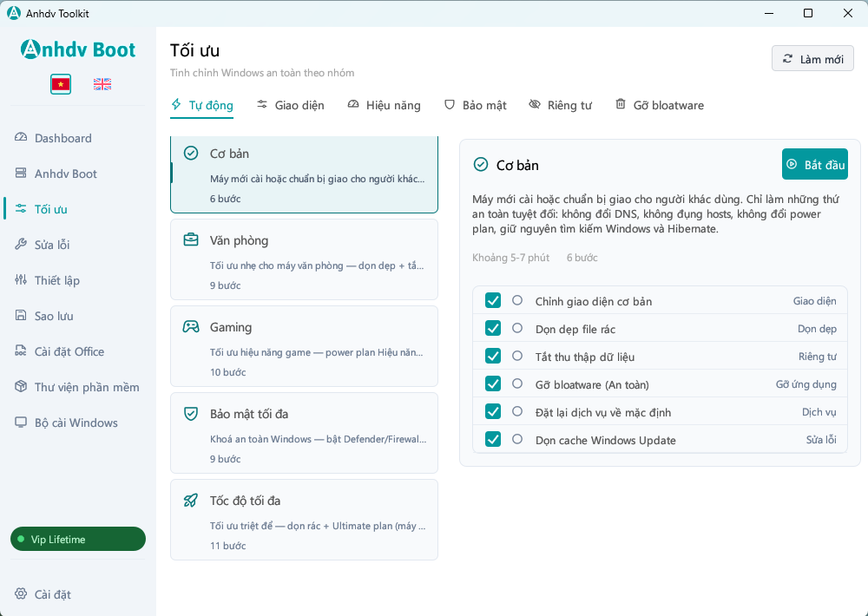This screenshot has width=868, height=616.
Task: Click the Gaming controller icon
Action: 191,326
